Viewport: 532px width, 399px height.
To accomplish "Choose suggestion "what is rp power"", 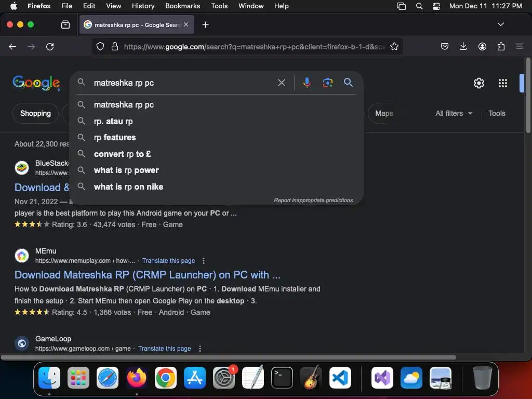I will (216, 170).
